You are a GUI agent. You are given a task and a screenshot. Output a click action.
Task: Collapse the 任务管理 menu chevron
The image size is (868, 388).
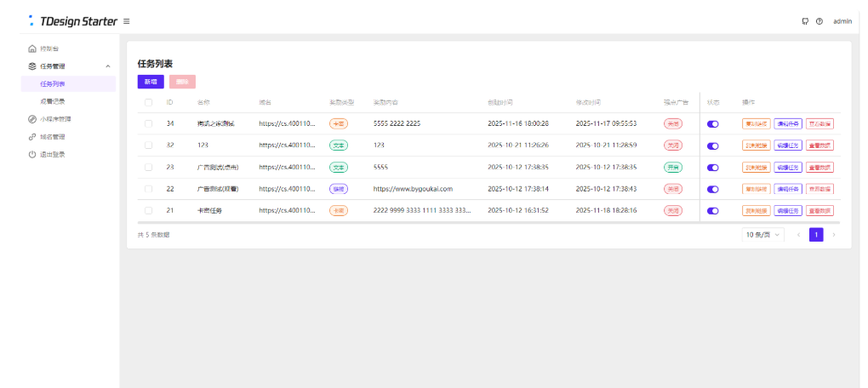pyautogui.click(x=107, y=66)
